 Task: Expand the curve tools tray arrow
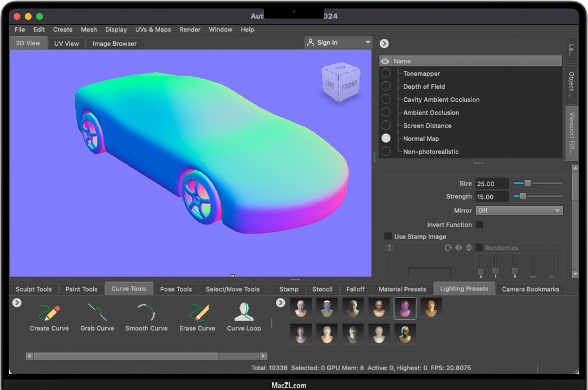click(x=17, y=303)
